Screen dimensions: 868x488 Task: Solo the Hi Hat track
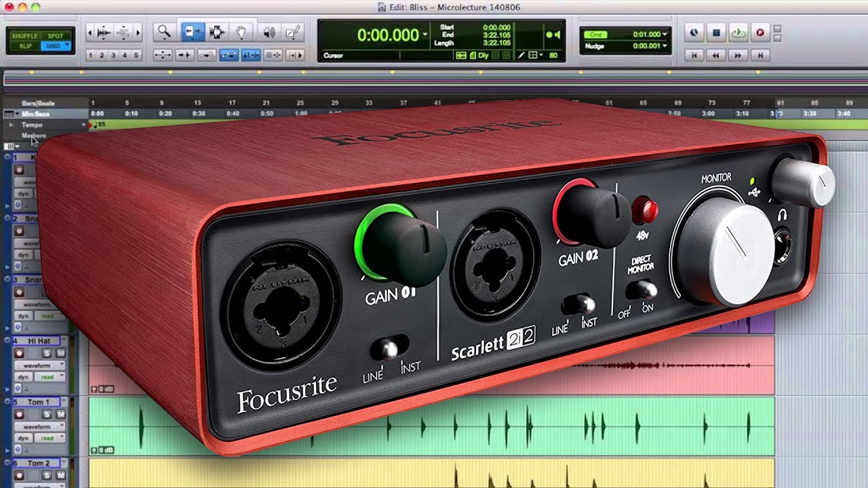[47, 354]
